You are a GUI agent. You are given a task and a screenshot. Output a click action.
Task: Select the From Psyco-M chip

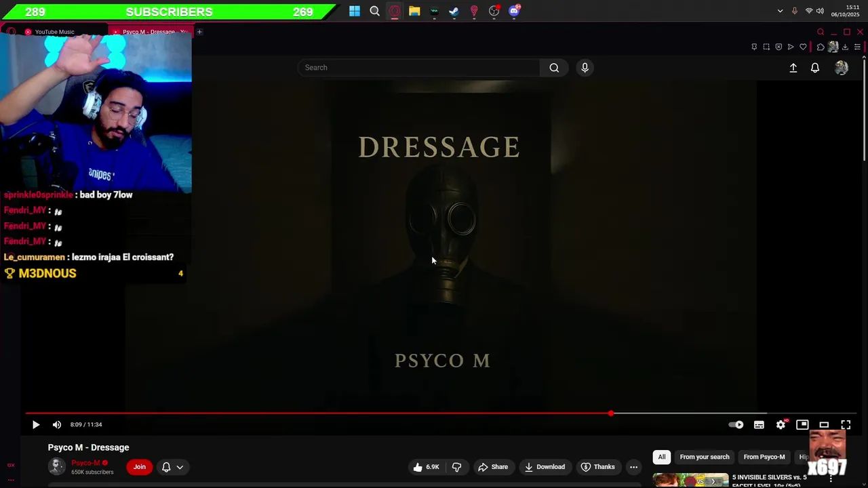(764, 457)
